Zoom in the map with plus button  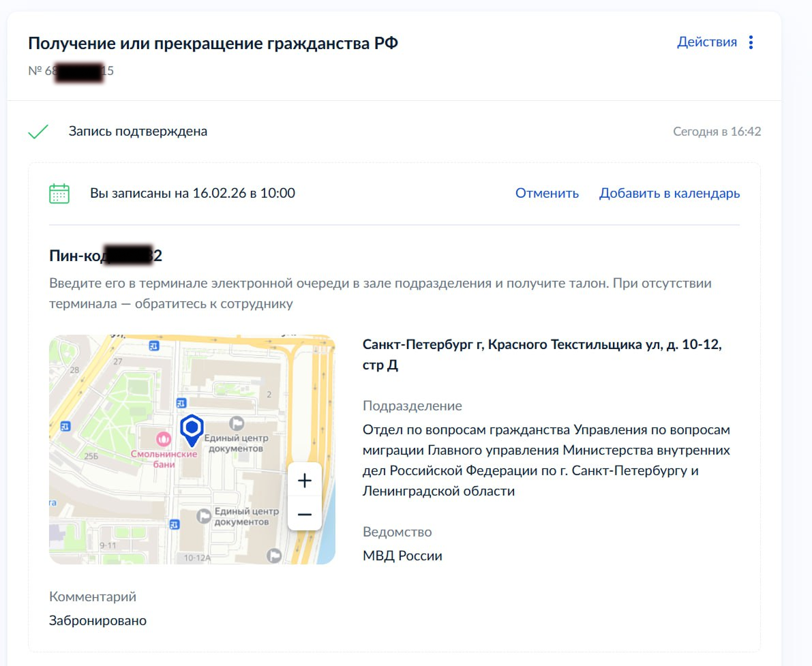305,481
